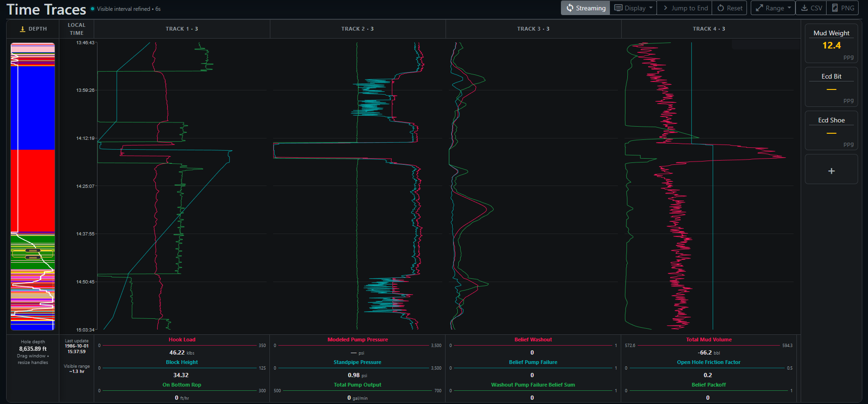868x404 pixels.
Task: Click the yellow depth window handle
Action: 32,254
